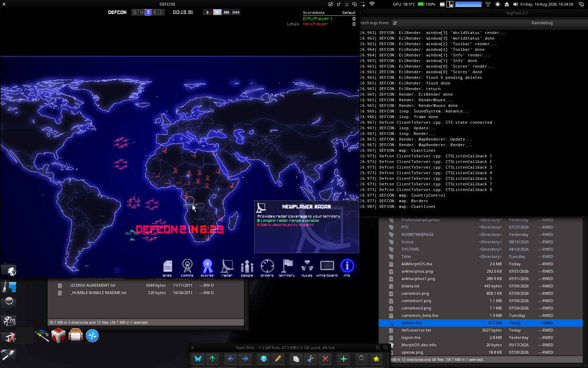588x368 pixels.
Task: Click the bug debug icon in system tray
Action: (498, 4)
